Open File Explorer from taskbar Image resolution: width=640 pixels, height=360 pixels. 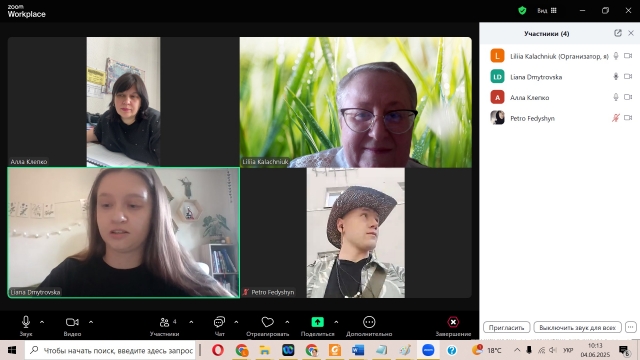pos(264,350)
